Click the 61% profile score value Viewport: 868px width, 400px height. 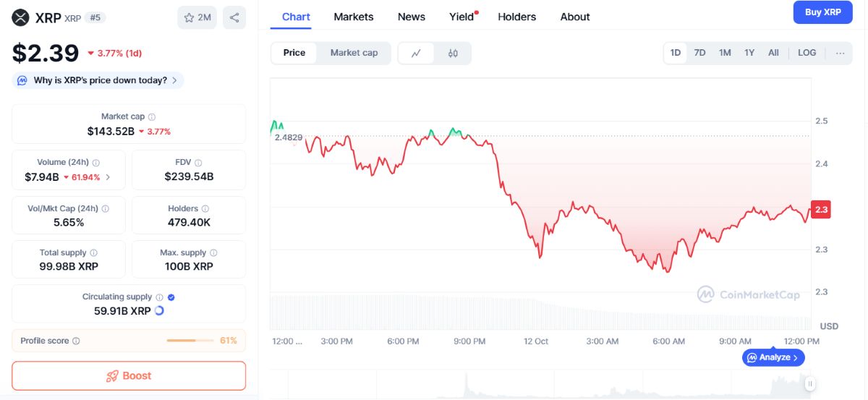pos(229,341)
